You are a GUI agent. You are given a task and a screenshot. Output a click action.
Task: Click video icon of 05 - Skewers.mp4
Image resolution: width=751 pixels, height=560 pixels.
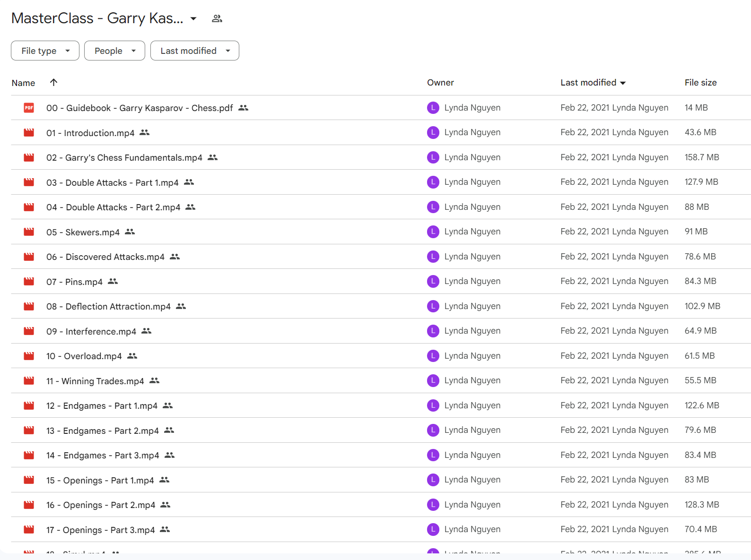click(x=29, y=232)
